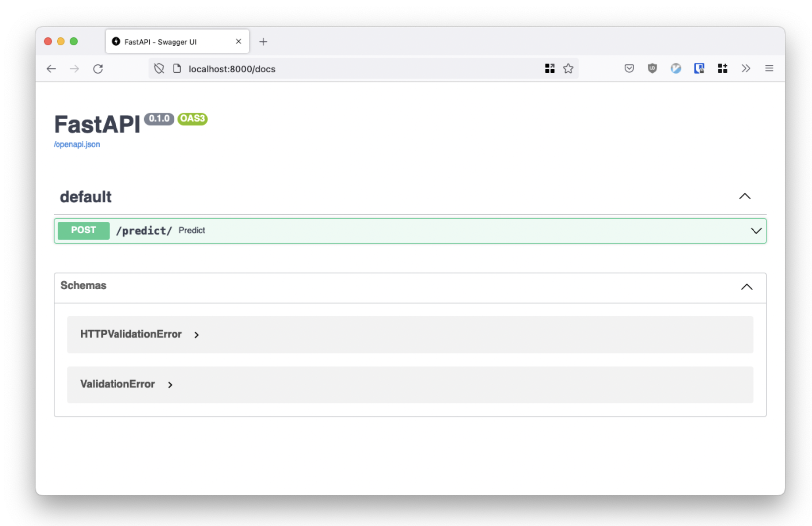Click the page info document icon
The width and height of the screenshot is (812, 526).
coord(177,69)
